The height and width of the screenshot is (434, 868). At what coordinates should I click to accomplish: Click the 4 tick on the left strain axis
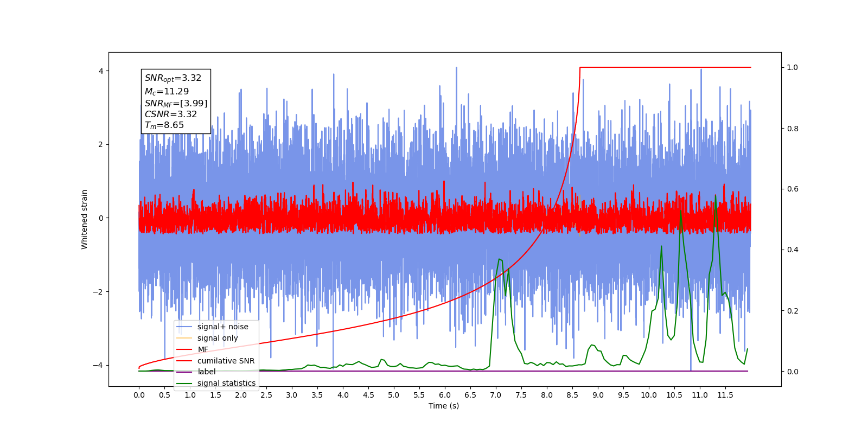coord(101,71)
